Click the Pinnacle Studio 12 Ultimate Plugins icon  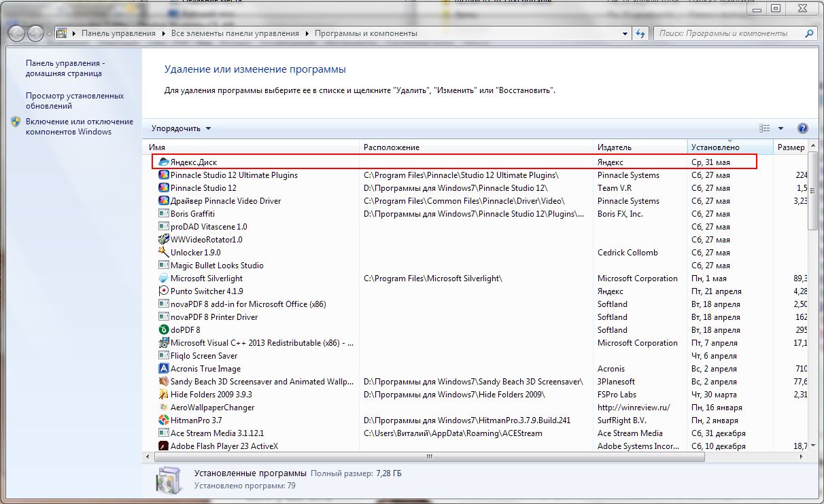coord(163,175)
